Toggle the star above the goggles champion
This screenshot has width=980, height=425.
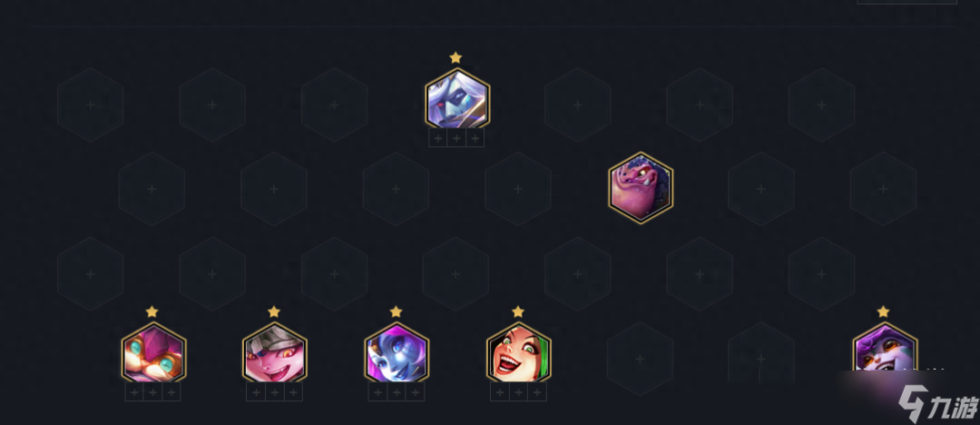click(152, 311)
